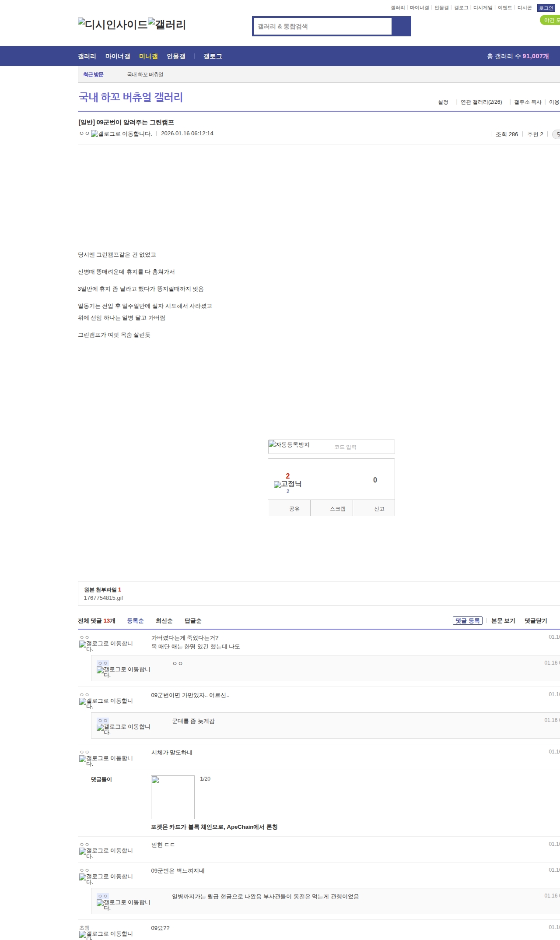560x940 pixels.
Task: Open the post author's gallog icon
Action: pos(121,134)
